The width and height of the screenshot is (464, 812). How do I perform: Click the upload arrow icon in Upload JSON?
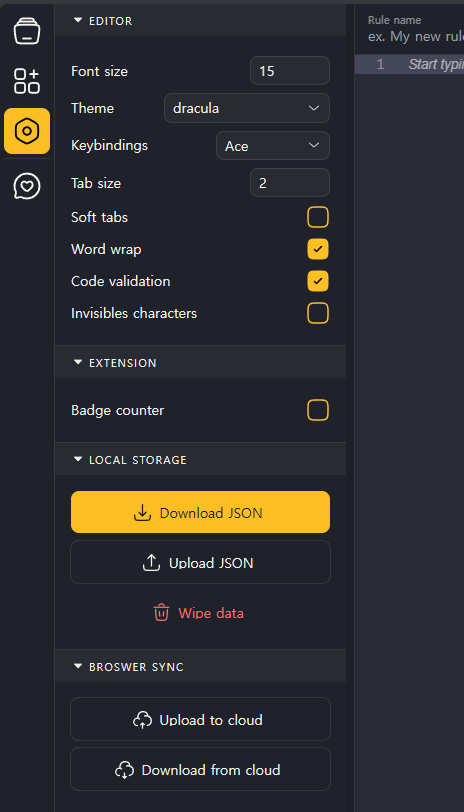tap(151, 562)
